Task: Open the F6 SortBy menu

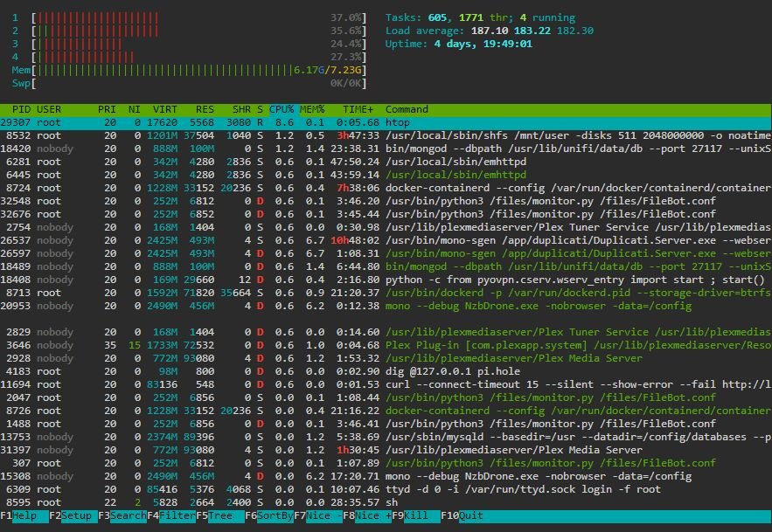Action: (269, 515)
